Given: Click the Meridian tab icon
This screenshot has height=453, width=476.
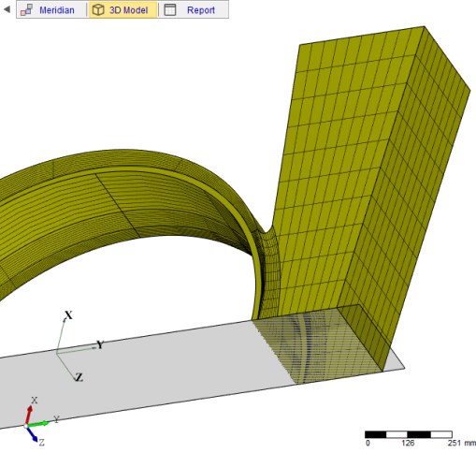Looking at the screenshot, I should pyautogui.click(x=26, y=10).
